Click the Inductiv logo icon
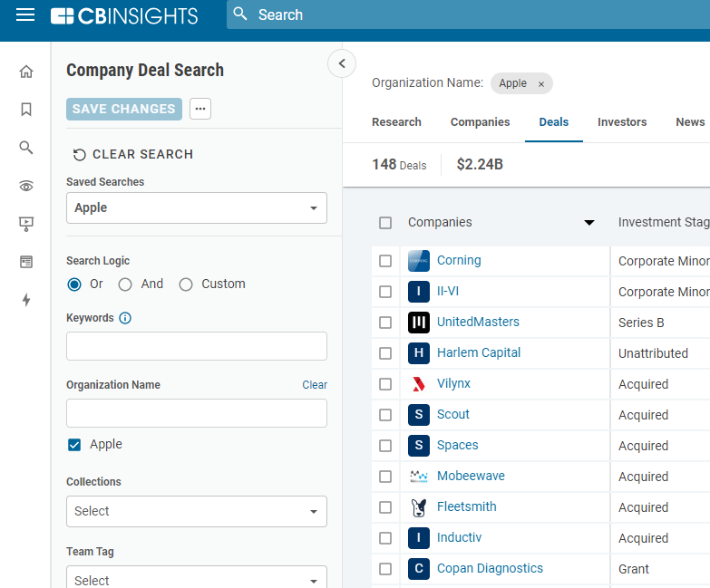710x588 pixels. 419,538
